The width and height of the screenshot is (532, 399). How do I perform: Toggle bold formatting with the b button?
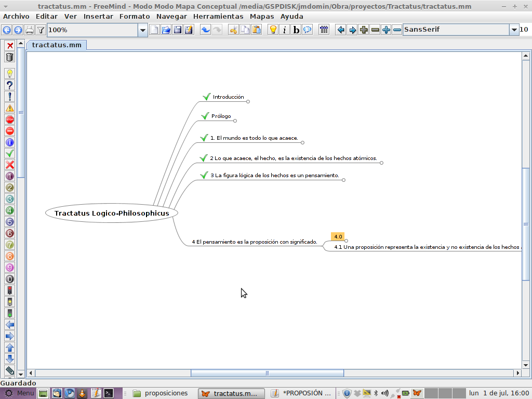pos(296,30)
